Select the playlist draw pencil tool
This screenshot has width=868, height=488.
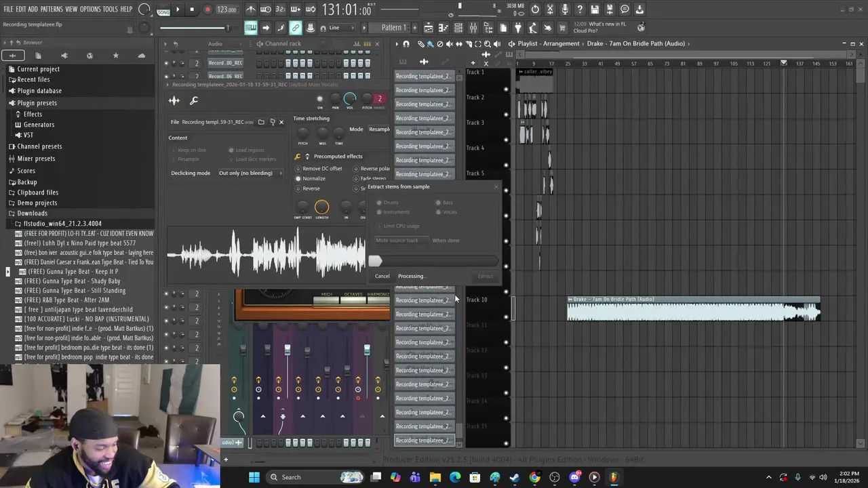pos(420,44)
